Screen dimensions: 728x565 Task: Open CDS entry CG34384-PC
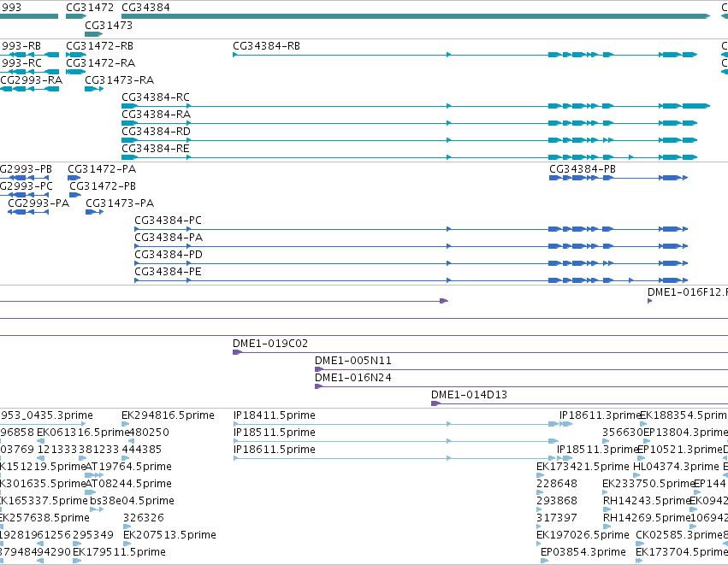168,221
